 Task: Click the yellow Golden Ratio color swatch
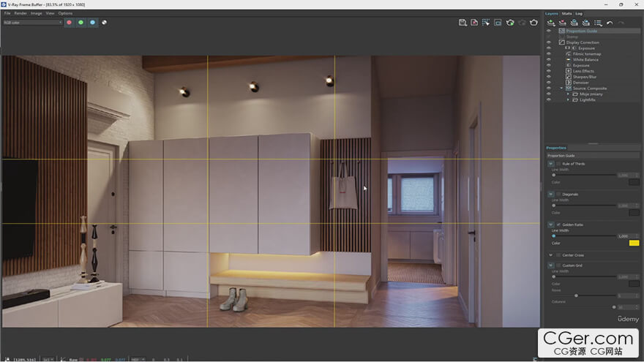tap(634, 243)
